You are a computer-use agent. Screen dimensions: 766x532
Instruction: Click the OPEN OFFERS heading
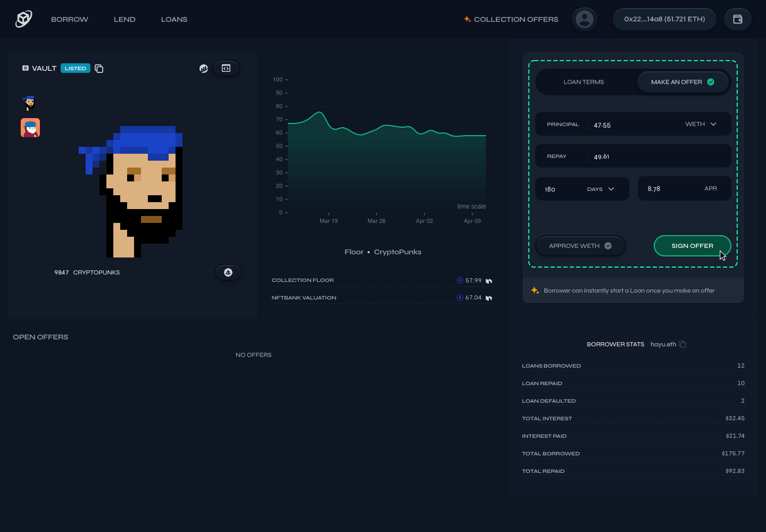(40, 337)
